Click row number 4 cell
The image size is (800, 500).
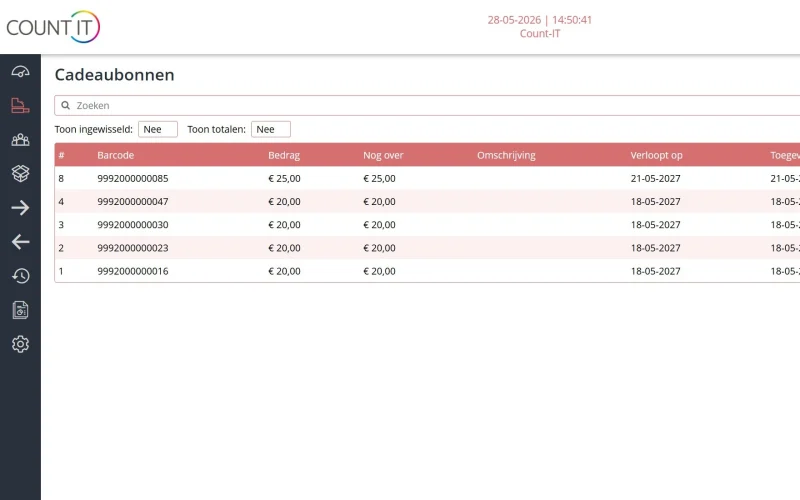point(61,202)
